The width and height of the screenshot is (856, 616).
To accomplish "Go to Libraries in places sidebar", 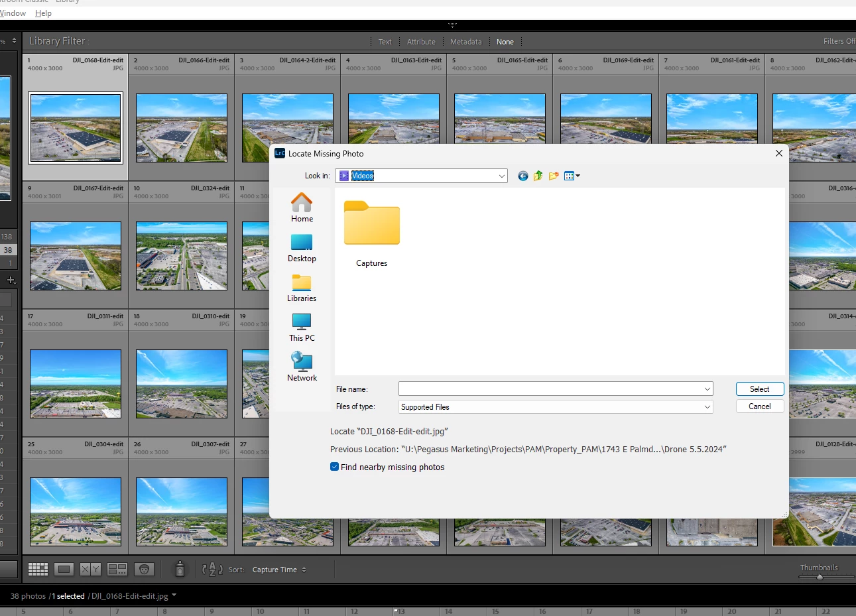I will [x=302, y=288].
